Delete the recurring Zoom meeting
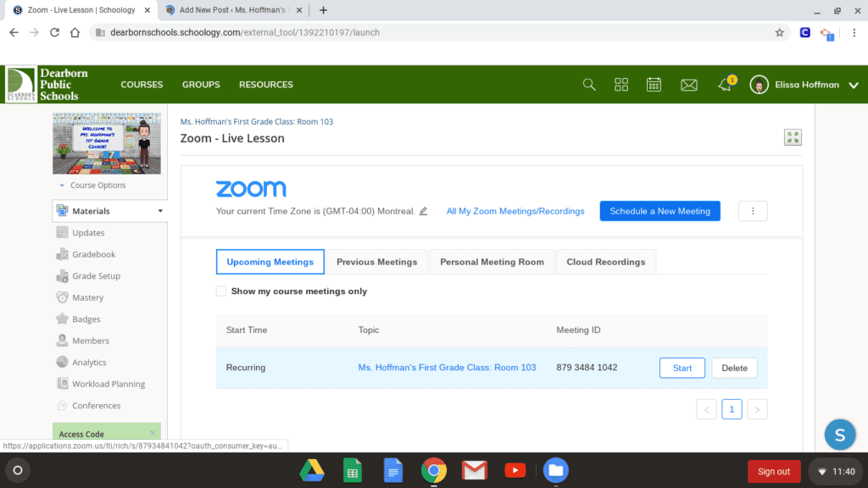The height and width of the screenshot is (488, 868). point(734,368)
